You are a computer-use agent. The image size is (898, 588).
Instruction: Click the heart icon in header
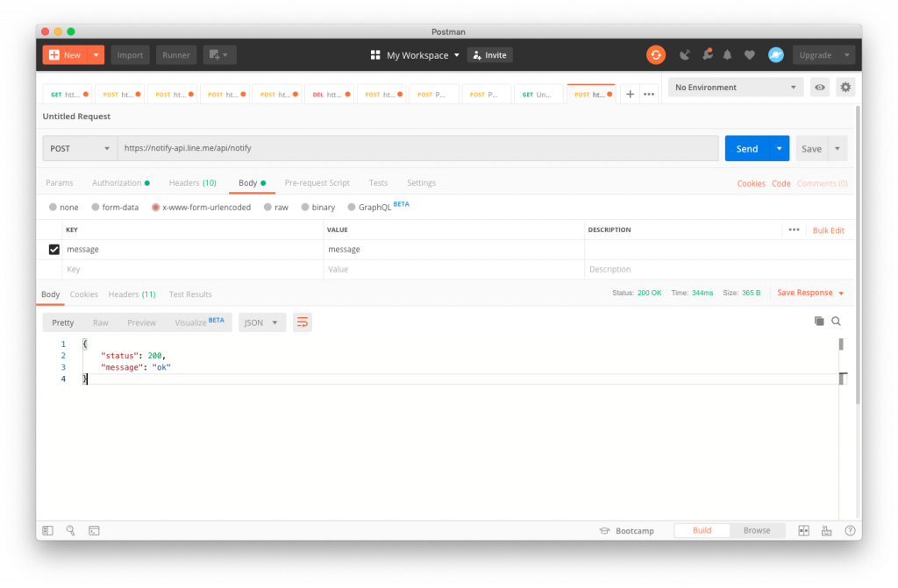[749, 55]
